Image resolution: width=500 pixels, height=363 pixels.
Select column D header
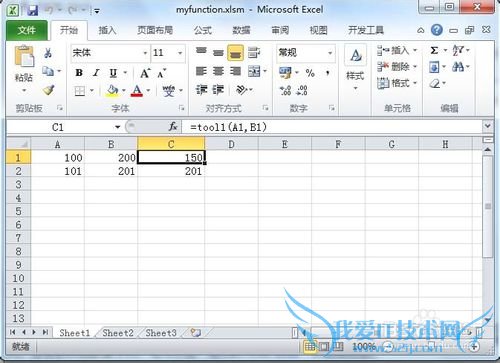231,144
